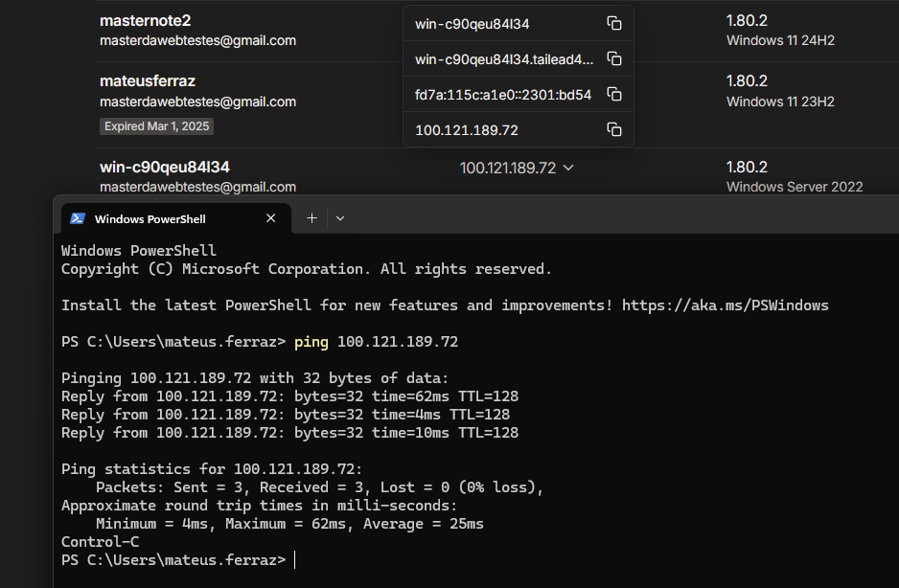This screenshot has height=588, width=899.
Task: Open the terminal profiles dropdown arrow
Action: pos(340,218)
